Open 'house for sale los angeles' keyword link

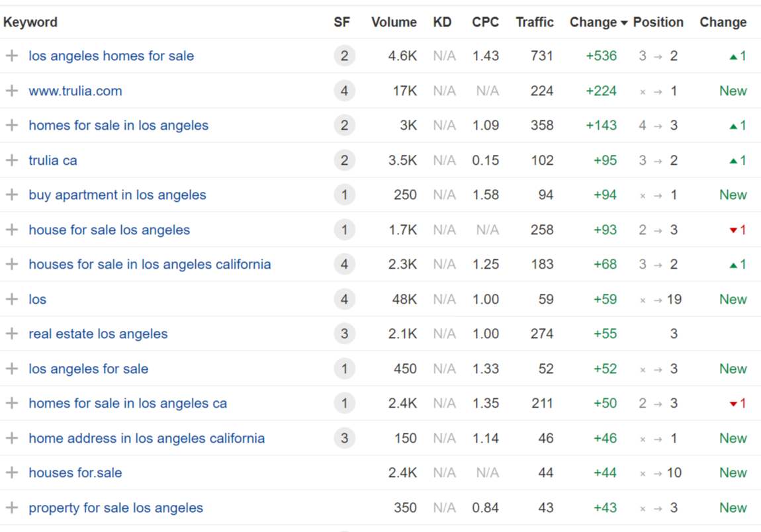tap(109, 230)
